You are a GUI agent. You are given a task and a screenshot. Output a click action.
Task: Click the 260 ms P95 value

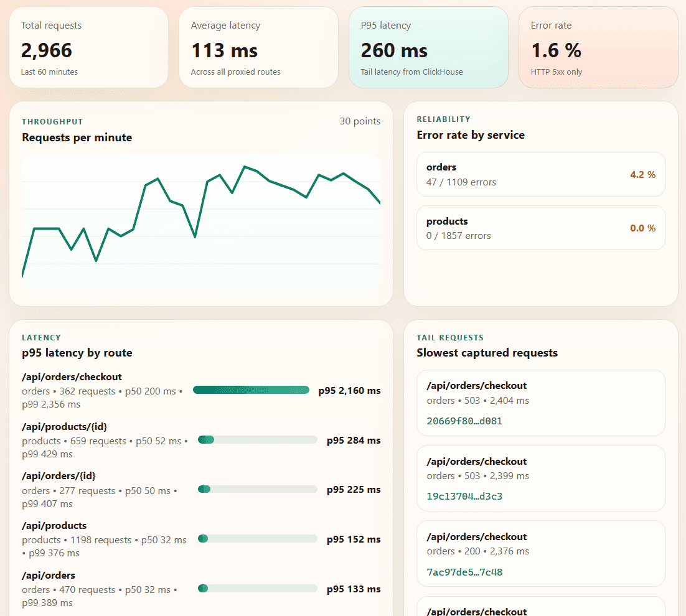(x=394, y=51)
